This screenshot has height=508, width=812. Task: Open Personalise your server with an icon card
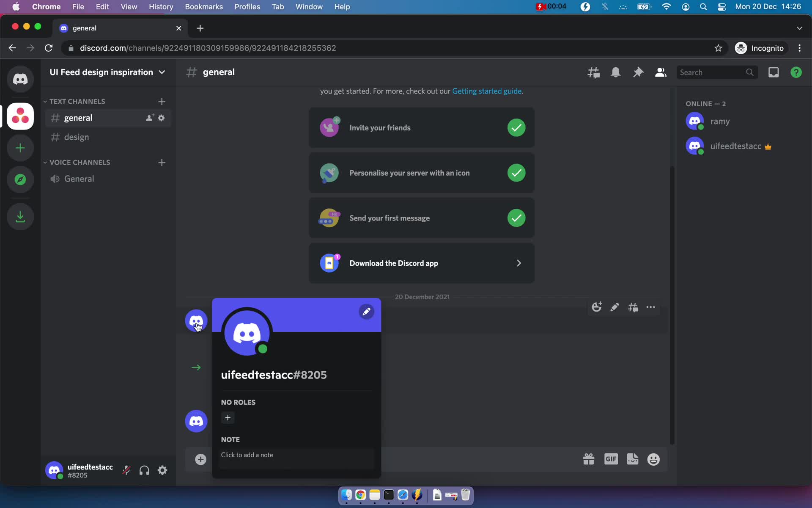coord(422,173)
